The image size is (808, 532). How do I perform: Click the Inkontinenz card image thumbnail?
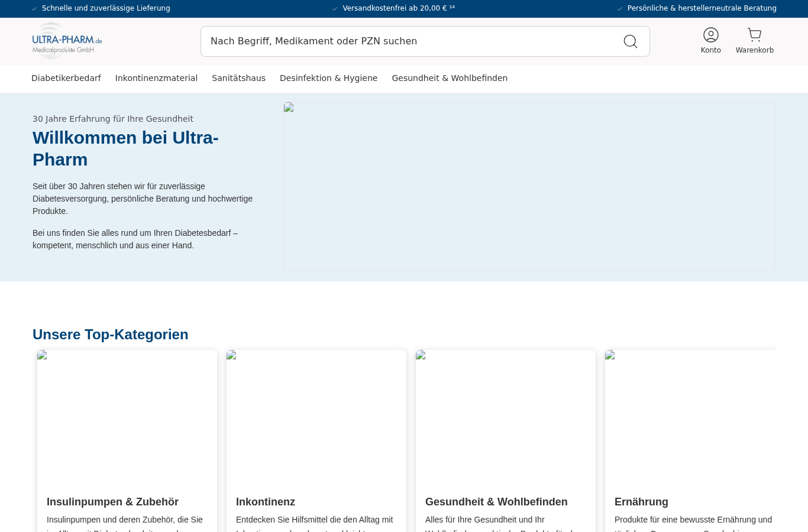point(316,417)
